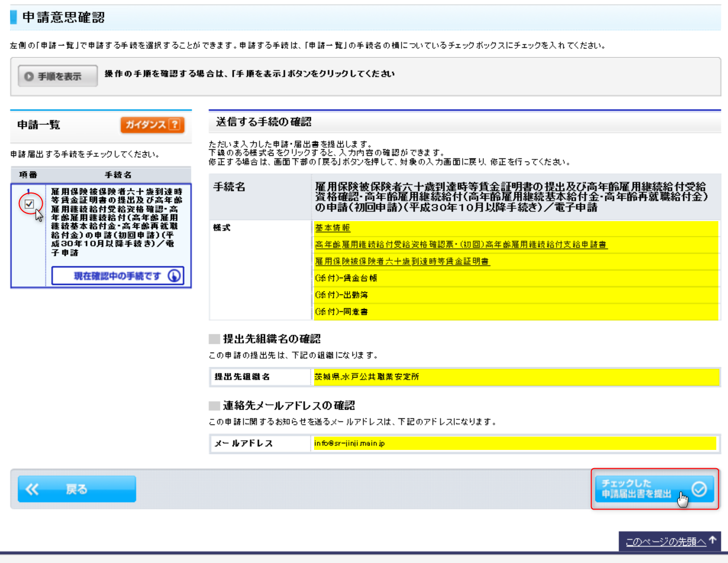The image size is (728, 563).
Task: Open the 雇用保険被保険者六十歳到達時等賃金証明書 link
Action: point(402,262)
